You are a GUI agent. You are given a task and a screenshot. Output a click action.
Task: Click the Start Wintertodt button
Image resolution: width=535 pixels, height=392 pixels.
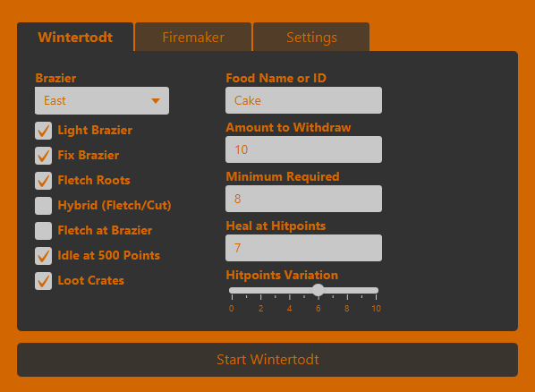click(x=267, y=360)
